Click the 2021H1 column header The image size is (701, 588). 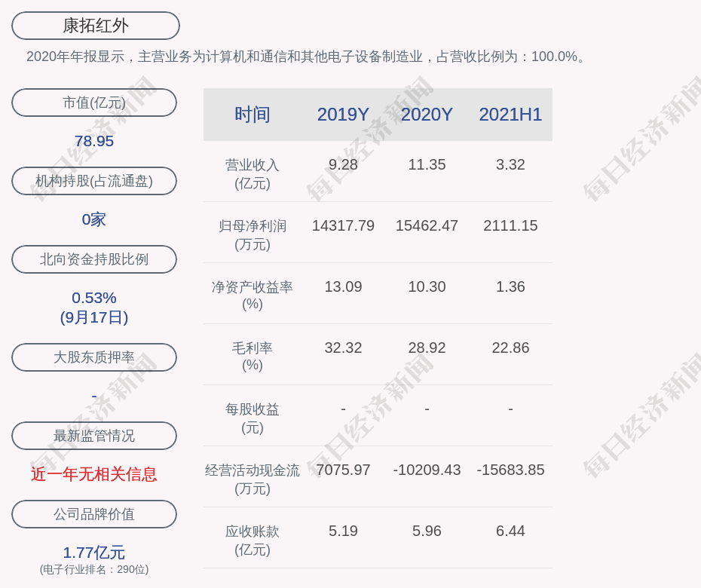pyautogui.click(x=510, y=115)
